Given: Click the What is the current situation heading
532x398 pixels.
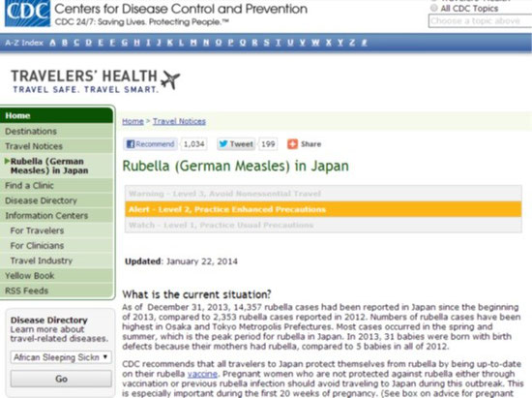Looking at the screenshot, I should pyautogui.click(x=196, y=294).
